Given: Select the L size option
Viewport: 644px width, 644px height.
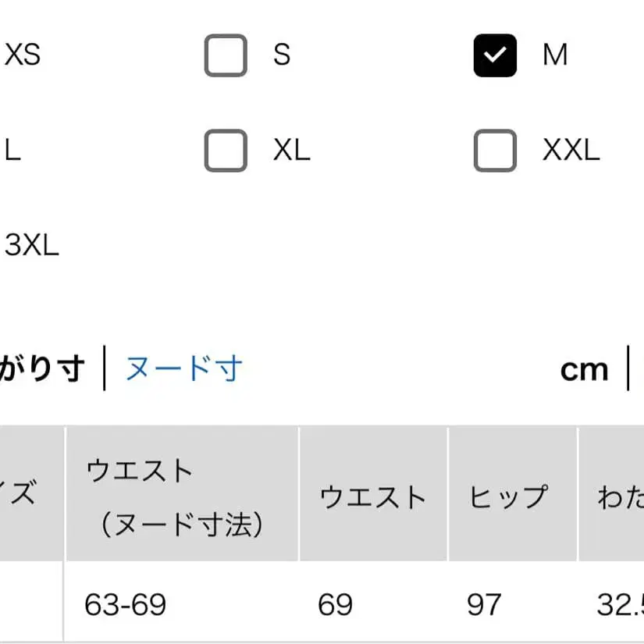Looking at the screenshot, I should [12, 151].
